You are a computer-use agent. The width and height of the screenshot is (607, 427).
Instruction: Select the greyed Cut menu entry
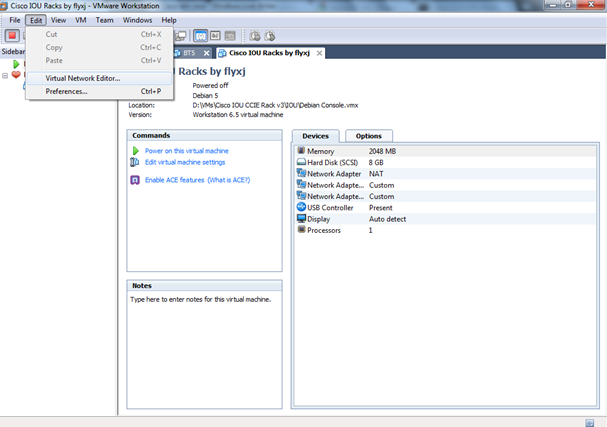point(99,34)
